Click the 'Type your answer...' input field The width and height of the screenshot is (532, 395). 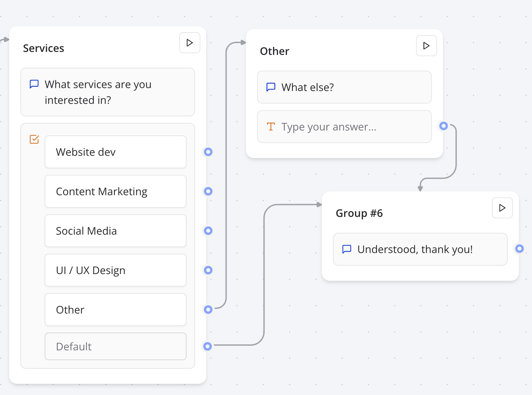click(x=344, y=127)
